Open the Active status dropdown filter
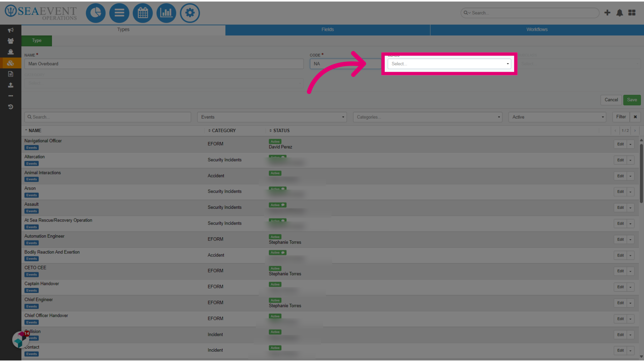This screenshot has height=362, width=644. pos(557,117)
